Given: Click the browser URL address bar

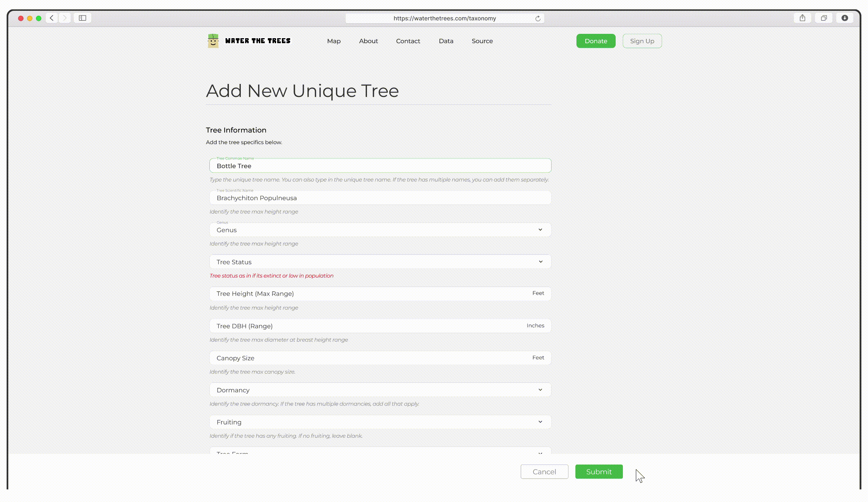Looking at the screenshot, I should tap(444, 18).
